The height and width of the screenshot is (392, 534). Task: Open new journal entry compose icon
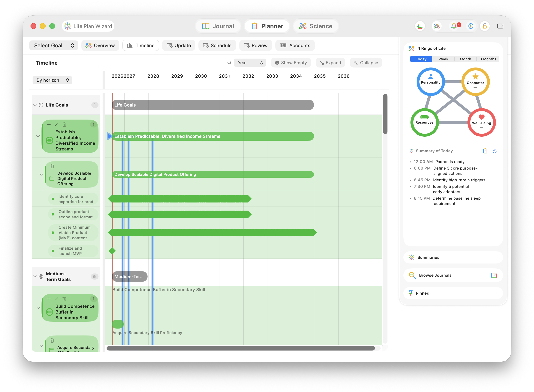pyautogui.click(x=494, y=275)
